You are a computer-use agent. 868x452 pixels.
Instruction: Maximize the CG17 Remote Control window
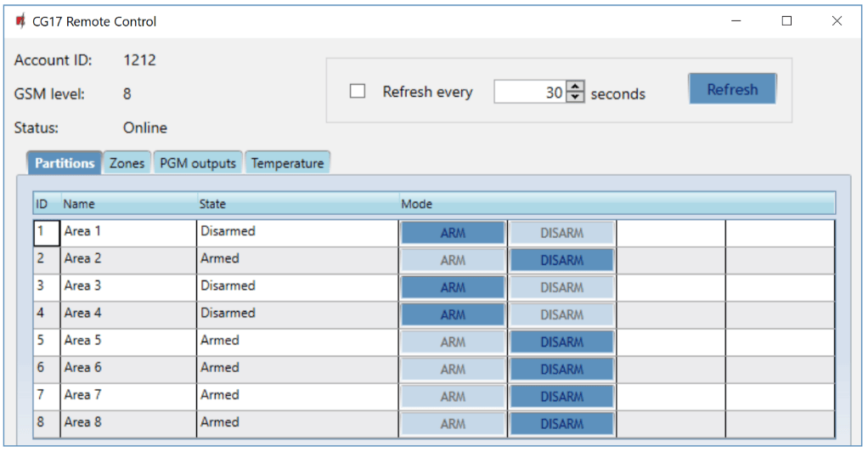[x=786, y=21]
